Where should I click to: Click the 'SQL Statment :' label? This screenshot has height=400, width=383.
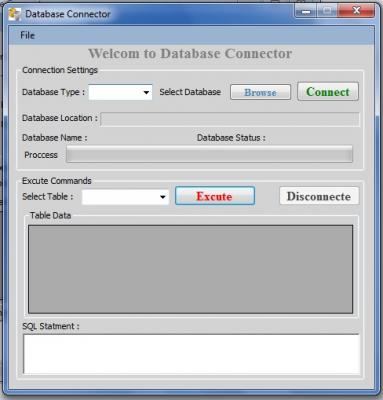point(51,326)
